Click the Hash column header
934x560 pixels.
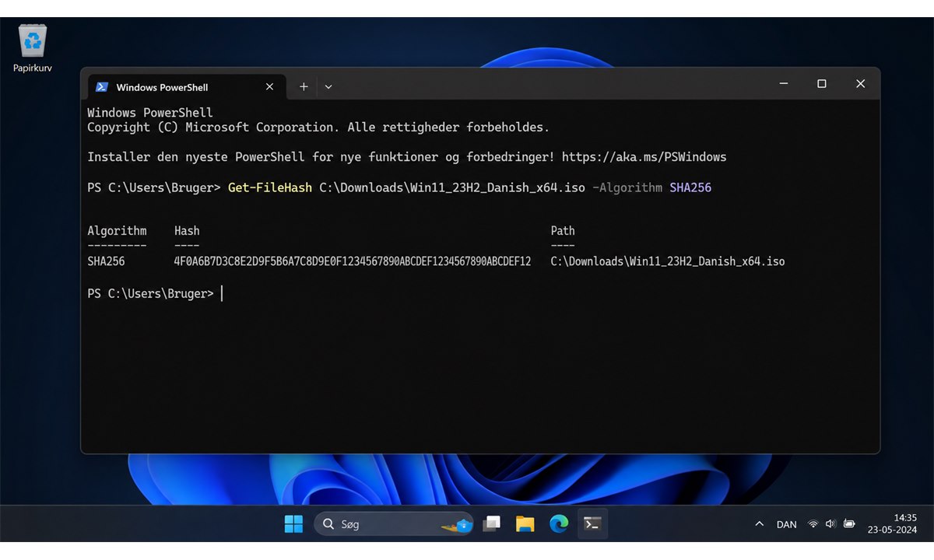(187, 231)
